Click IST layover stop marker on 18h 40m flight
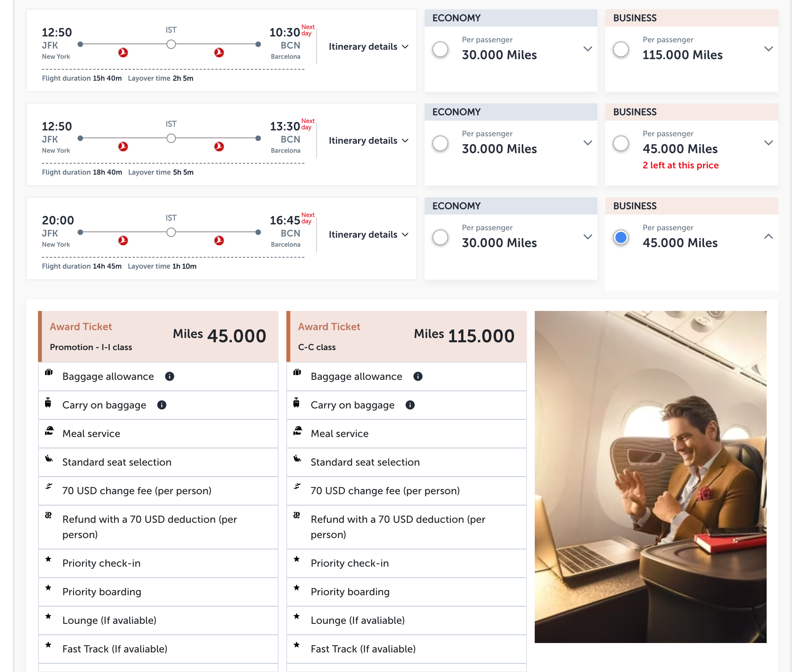This screenshot has width=807, height=672. coord(171,138)
